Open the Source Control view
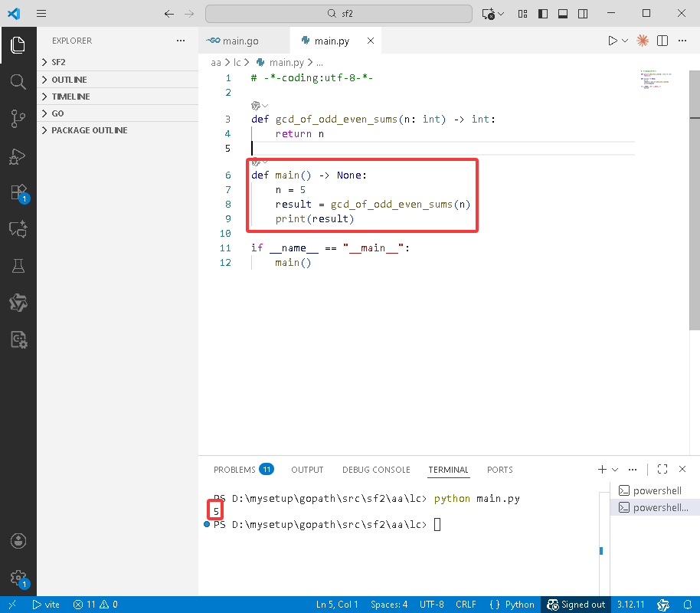 [x=18, y=119]
